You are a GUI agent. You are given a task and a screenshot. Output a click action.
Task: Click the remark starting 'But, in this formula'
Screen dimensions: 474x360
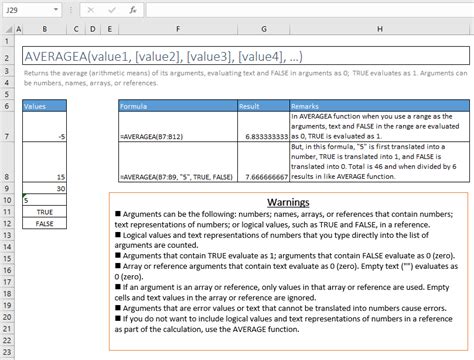[380, 162]
